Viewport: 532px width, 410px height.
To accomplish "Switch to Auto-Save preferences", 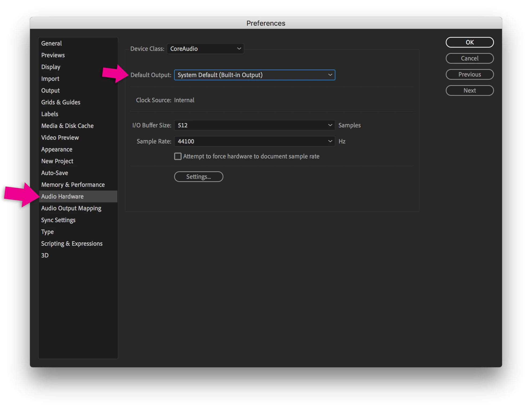I will pyautogui.click(x=55, y=173).
